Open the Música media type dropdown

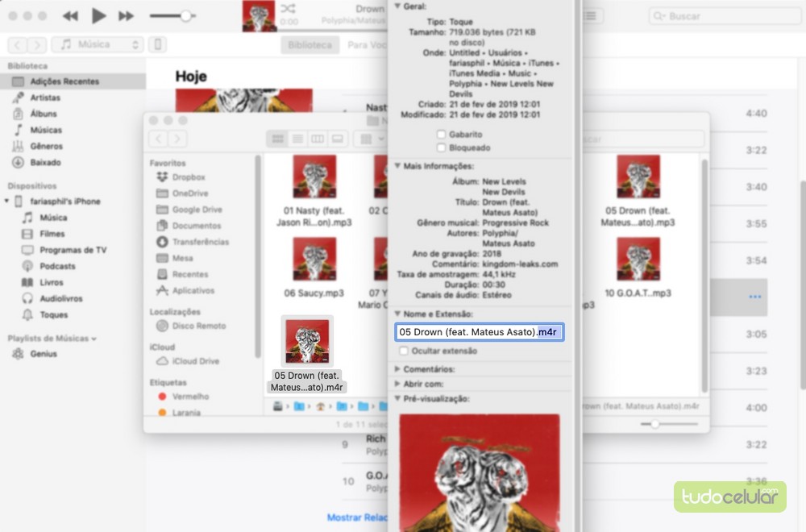click(97, 45)
